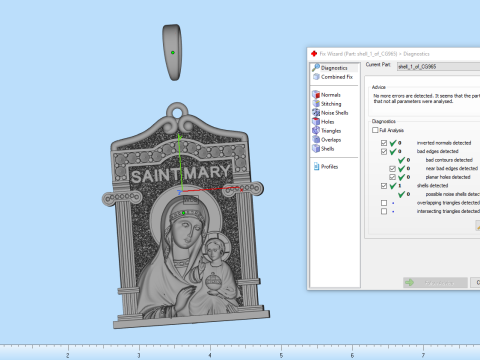The height and width of the screenshot is (360, 480).
Task: Click the red cross Fix Wizard icon
Action: coord(314,54)
